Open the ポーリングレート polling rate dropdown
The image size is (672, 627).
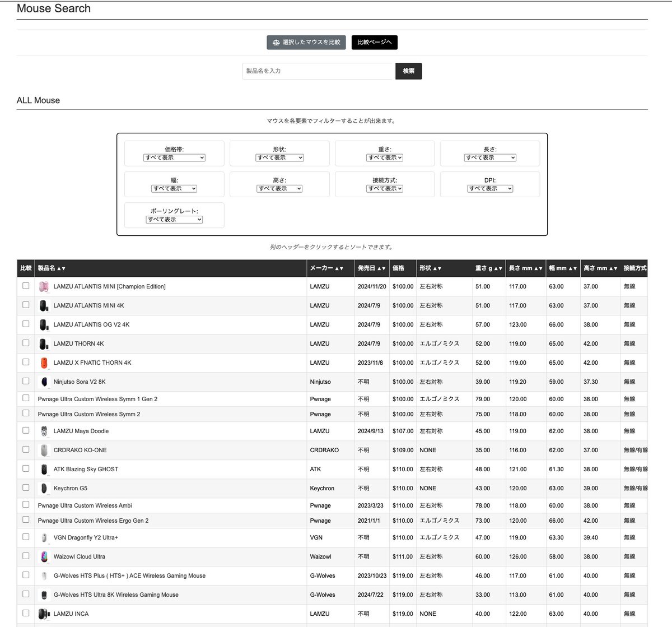point(174,220)
